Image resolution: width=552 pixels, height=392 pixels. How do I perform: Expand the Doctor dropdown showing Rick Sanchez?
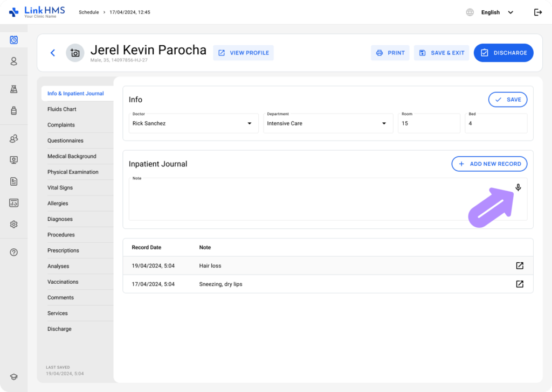[249, 123]
